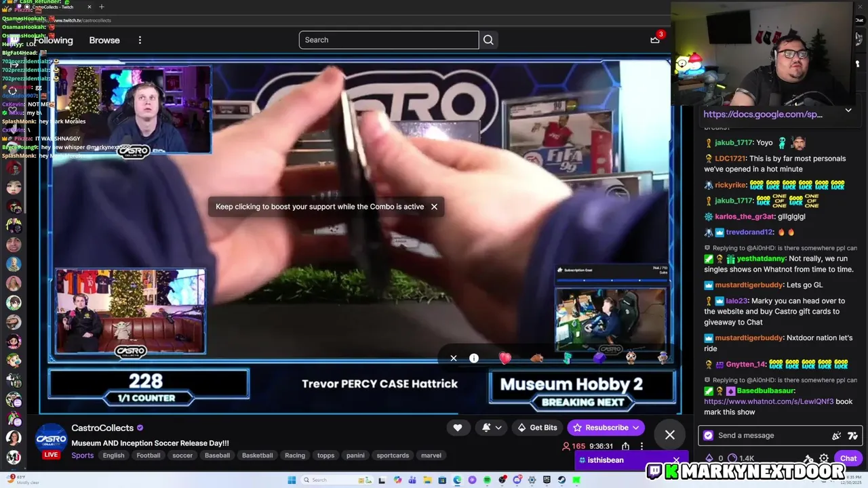Click the Twitch search field
The image size is (868, 488).
tap(389, 40)
